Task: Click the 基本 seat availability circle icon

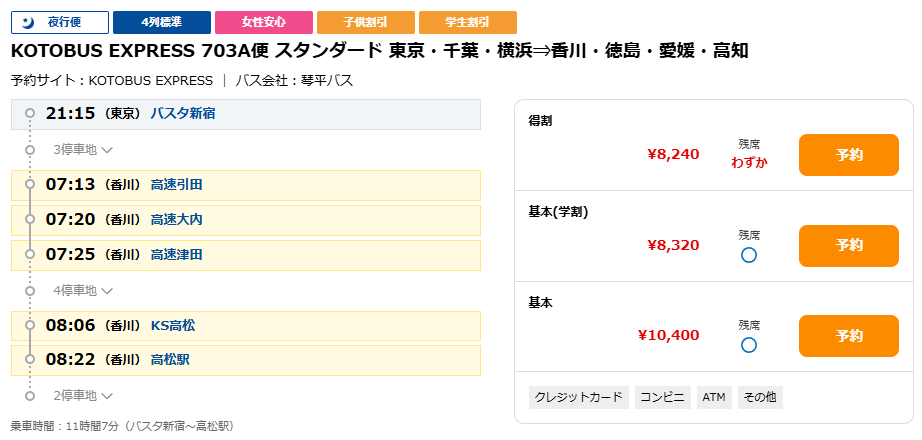Action: tap(749, 345)
